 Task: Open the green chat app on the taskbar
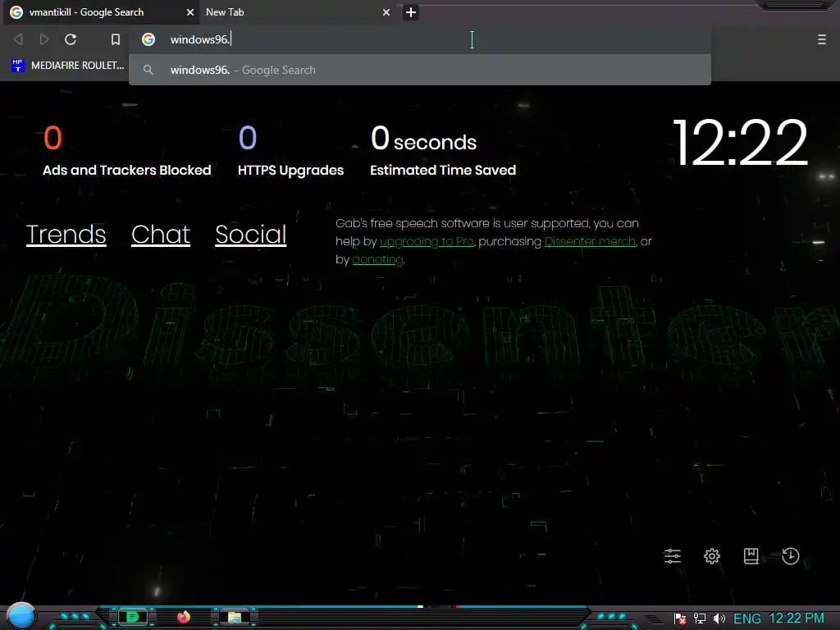coord(132,617)
